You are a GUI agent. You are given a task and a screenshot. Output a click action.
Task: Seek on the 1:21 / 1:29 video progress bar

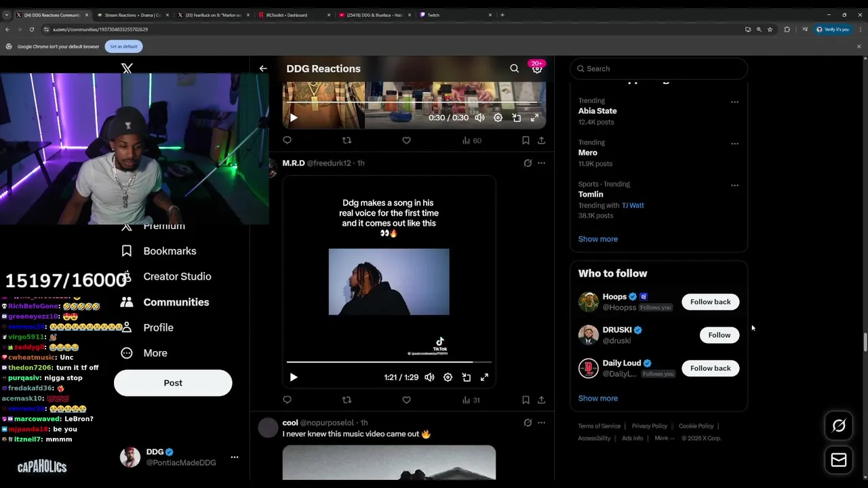(x=389, y=362)
